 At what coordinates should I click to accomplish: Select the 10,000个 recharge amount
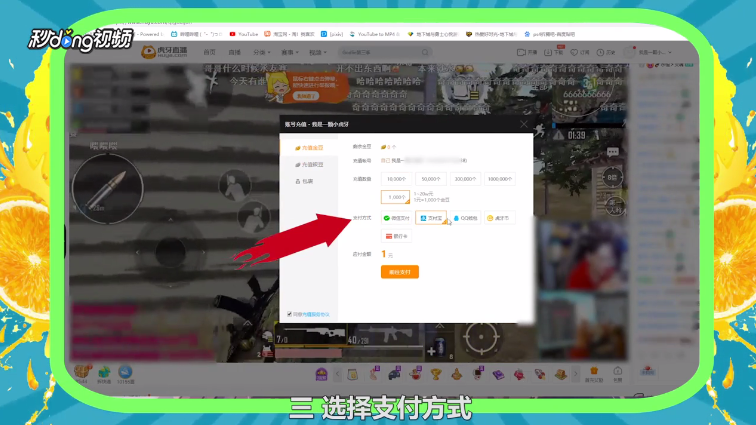[396, 179]
